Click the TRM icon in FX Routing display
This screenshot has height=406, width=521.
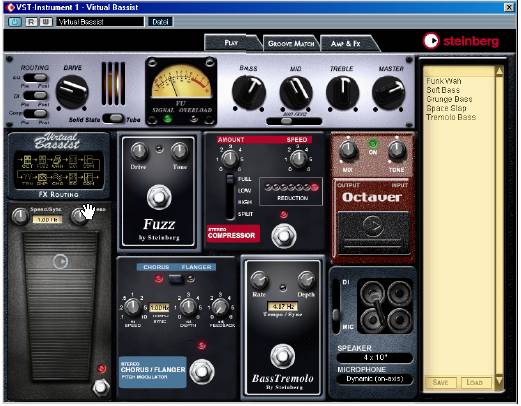[x=27, y=179]
